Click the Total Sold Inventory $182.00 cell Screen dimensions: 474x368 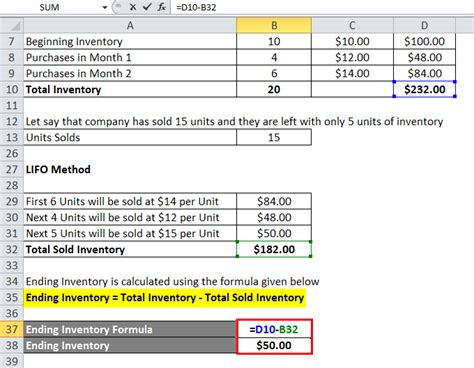tap(274, 249)
